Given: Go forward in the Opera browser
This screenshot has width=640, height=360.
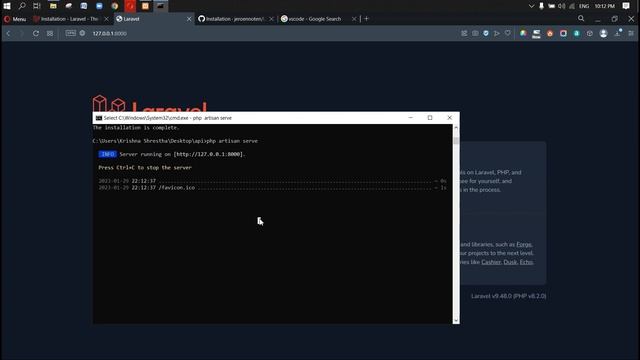Looking at the screenshot, I should click(22, 33).
